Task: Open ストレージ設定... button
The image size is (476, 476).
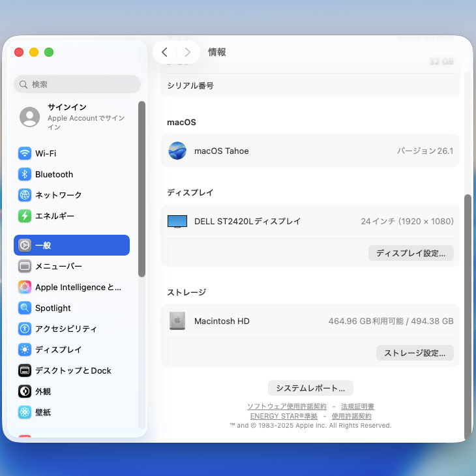Action: click(415, 353)
